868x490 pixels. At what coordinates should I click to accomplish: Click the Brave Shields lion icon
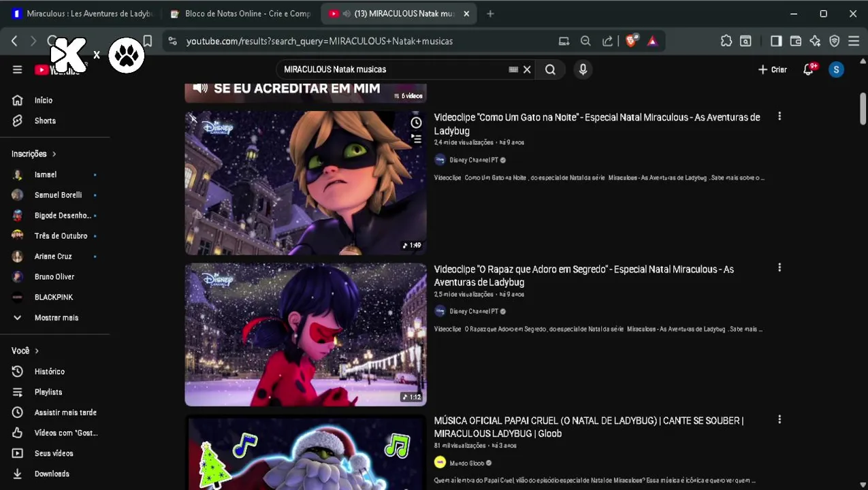(x=631, y=41)
